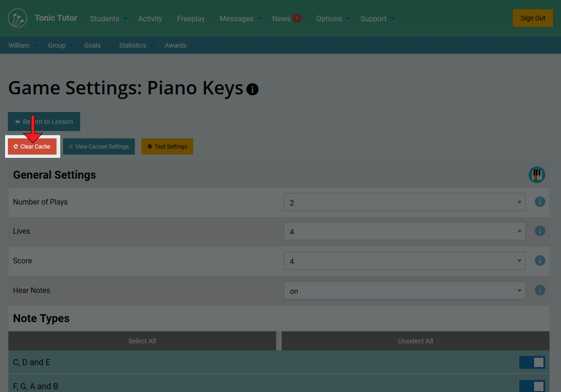Show info for Number of Plays
561x392 pixels.
pos(540,202)
